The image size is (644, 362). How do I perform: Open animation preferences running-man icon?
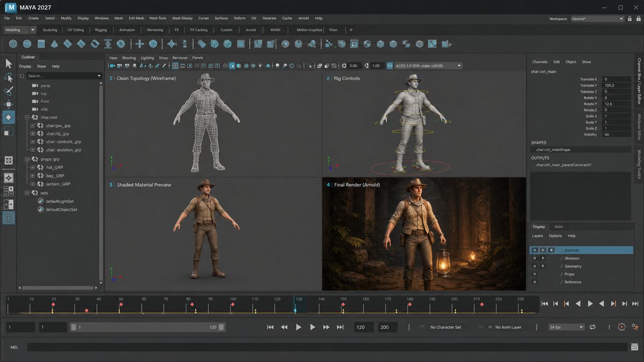pyautogui.click(x=635, y=327)
